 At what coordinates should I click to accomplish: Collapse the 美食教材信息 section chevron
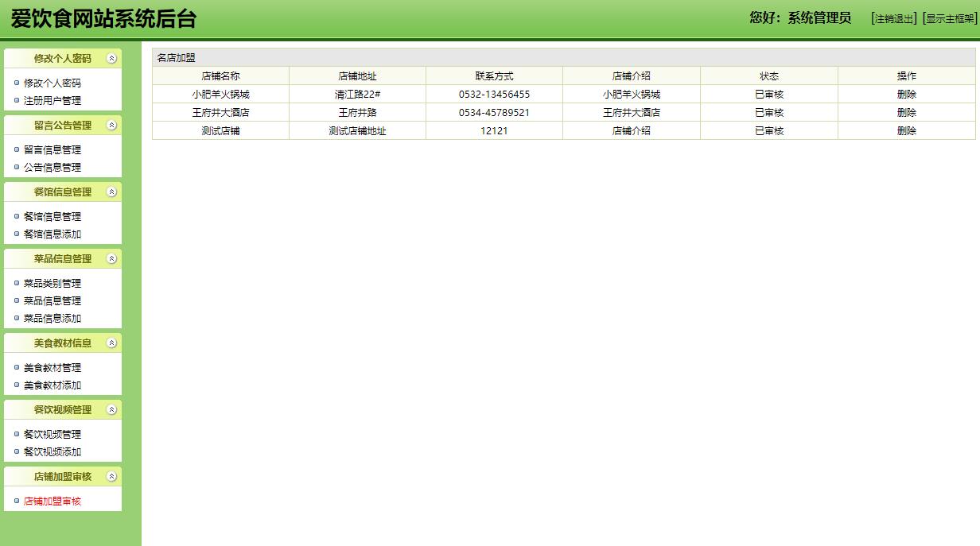click(111, 343)
